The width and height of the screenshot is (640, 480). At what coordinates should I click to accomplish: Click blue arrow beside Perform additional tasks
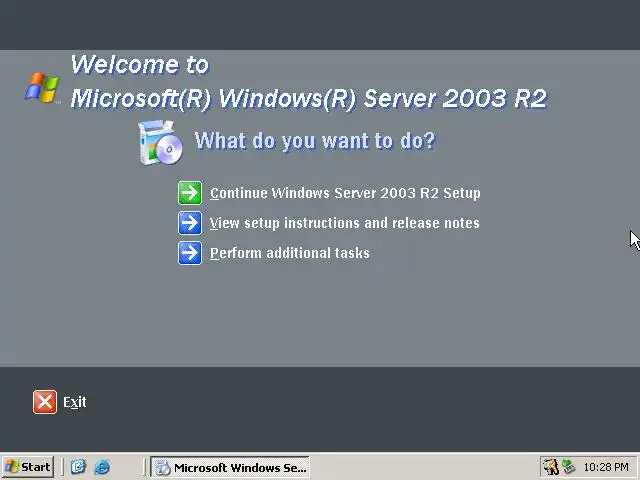tap(190, 253)
